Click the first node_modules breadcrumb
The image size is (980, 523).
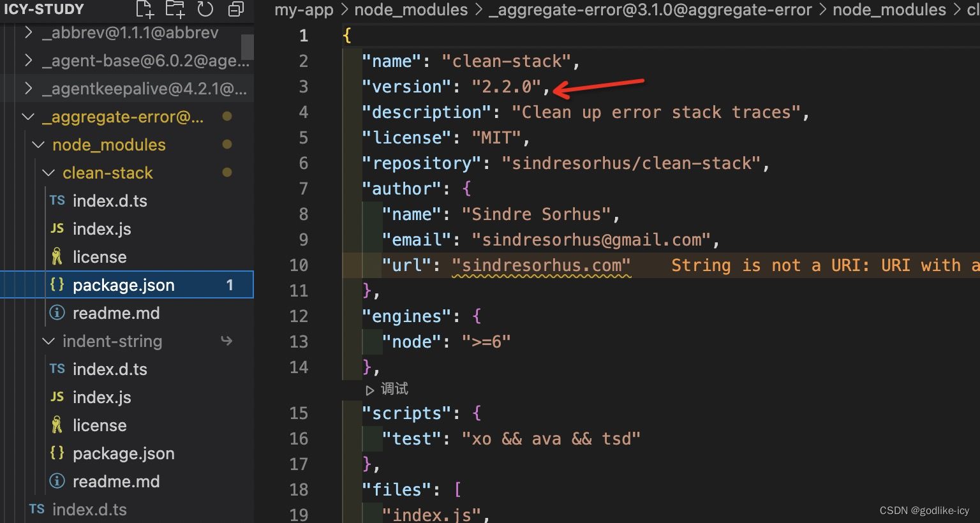coord(411,10)
